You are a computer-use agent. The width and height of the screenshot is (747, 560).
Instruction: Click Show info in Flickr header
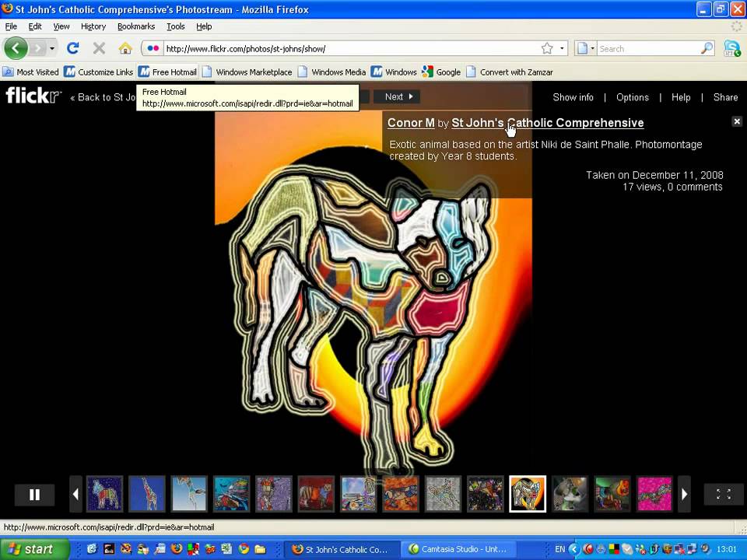tap(573, 97)
